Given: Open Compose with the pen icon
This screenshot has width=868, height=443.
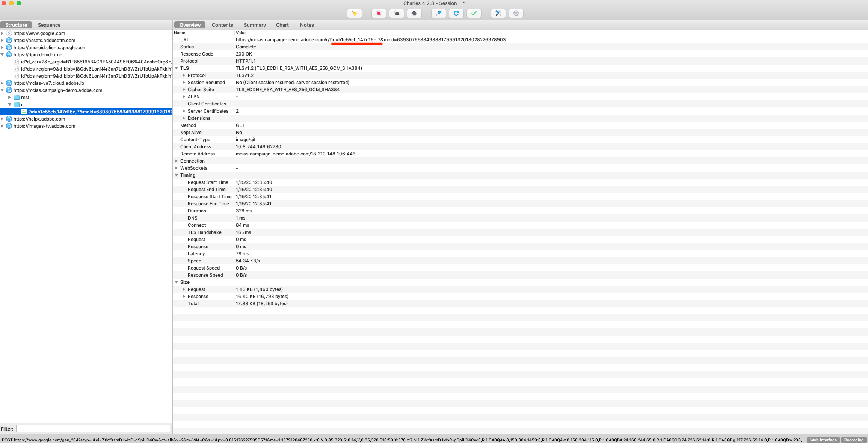Looking at the screenshot, I should click(x=438, y=14).
